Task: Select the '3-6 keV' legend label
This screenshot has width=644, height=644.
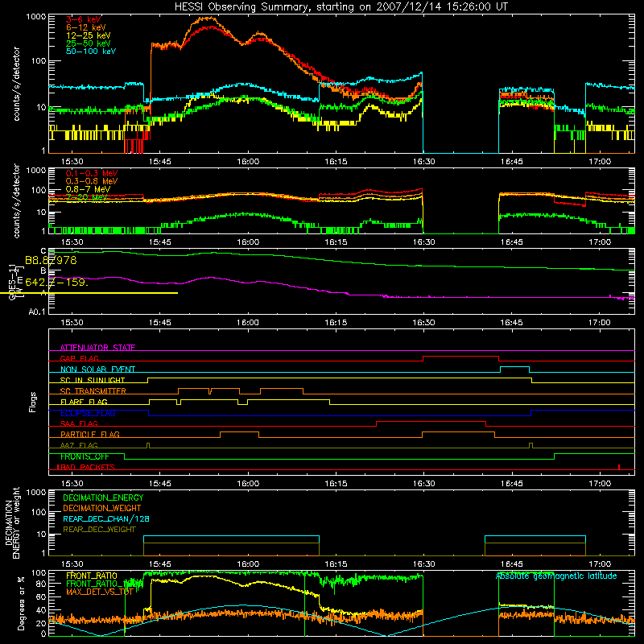Action: point(84,19)
